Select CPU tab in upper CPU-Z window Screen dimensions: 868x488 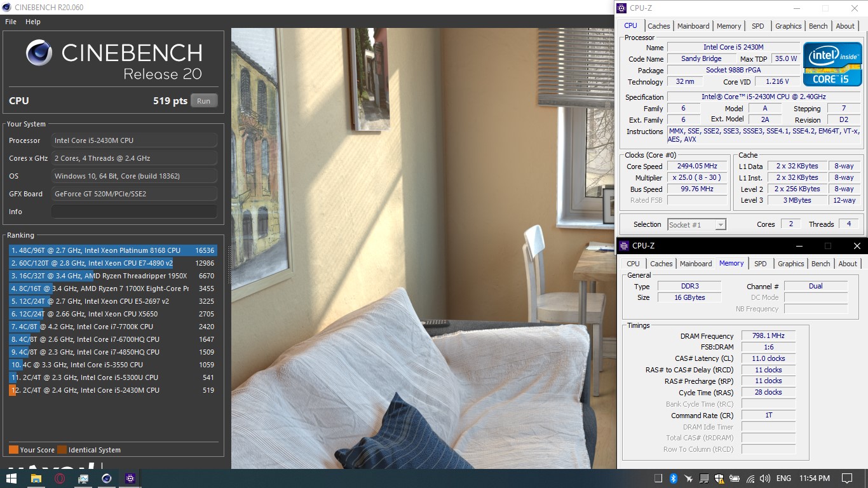point(630,25)
